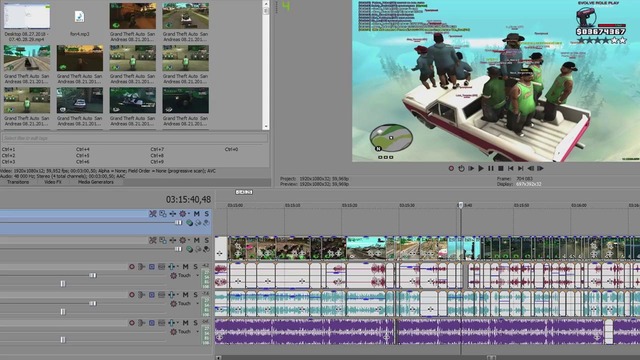Click media bin scrollbar down arrow
The width and height of the screenshot is (640, 360).
click(266, 127)
